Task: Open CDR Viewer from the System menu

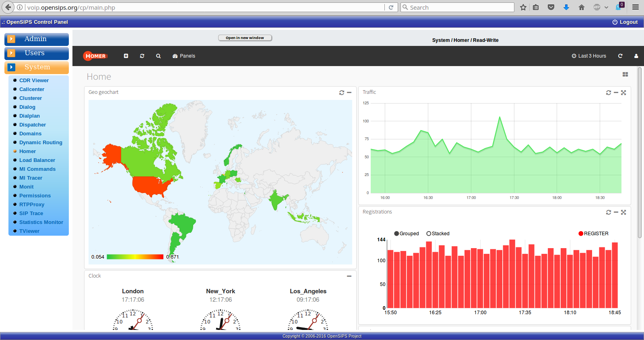Action: 34,81
